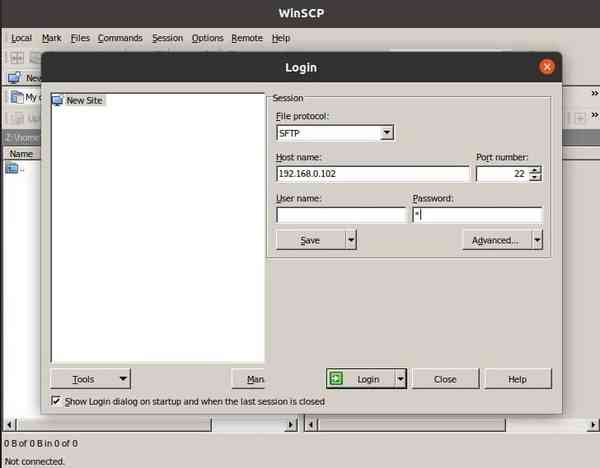Image resolution: width=600 pixels, height=468 pixels.
Task: Open the Local menu
Action: (x=21, y=38)
